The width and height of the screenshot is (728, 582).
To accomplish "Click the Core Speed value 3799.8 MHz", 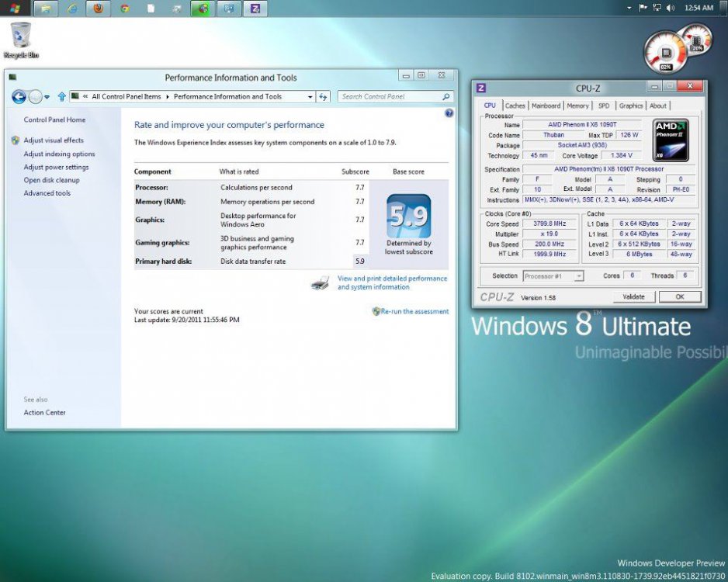I will [x=549, y=223].
